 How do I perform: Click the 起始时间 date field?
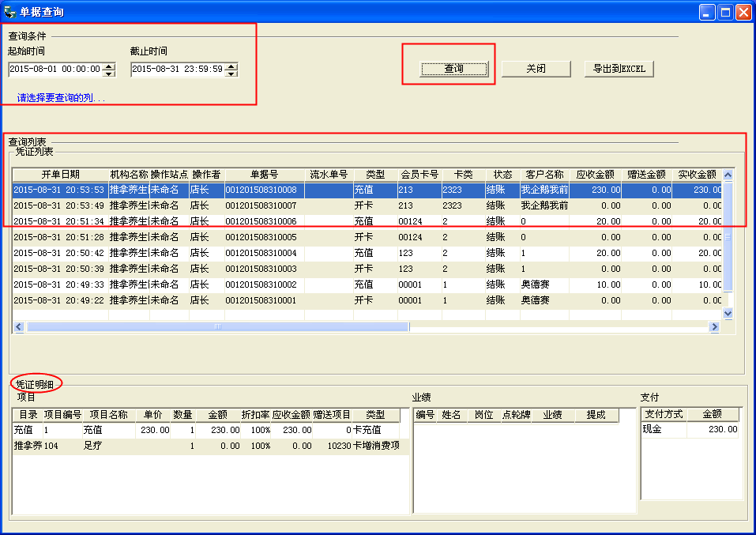(x=55, y=70)
